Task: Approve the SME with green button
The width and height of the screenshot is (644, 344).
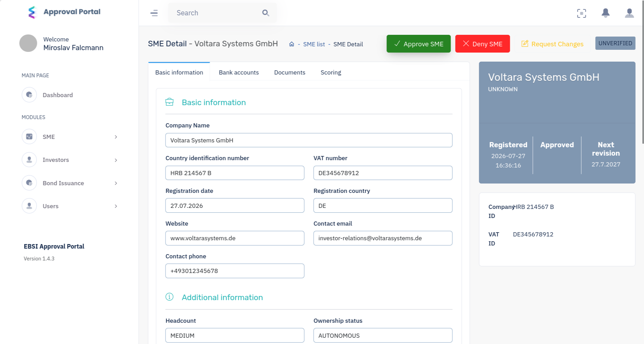Action: (419, 44)
